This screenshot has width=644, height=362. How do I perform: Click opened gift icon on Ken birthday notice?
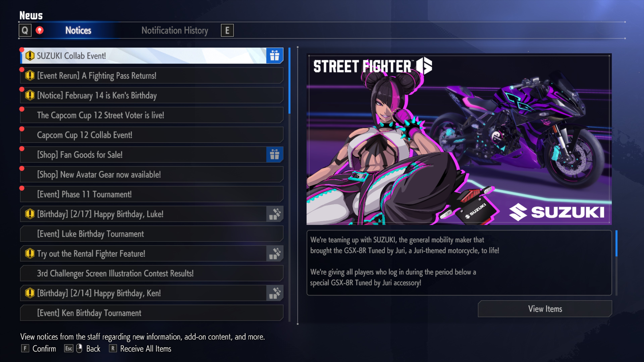(x=275, y=293)
